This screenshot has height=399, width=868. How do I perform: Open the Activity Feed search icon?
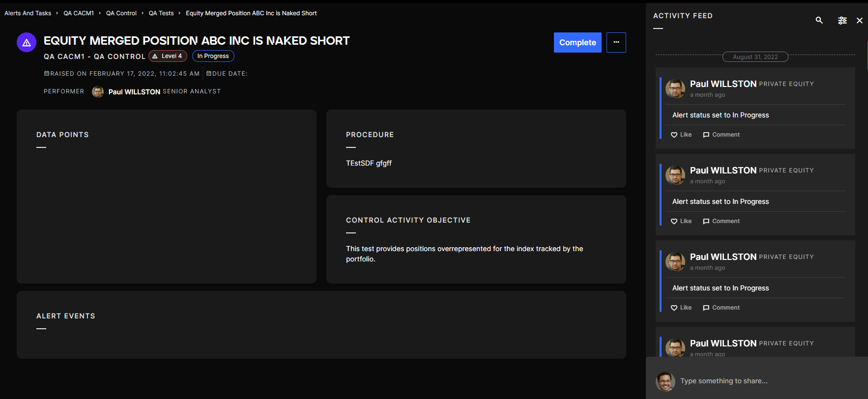click(819, 20)
